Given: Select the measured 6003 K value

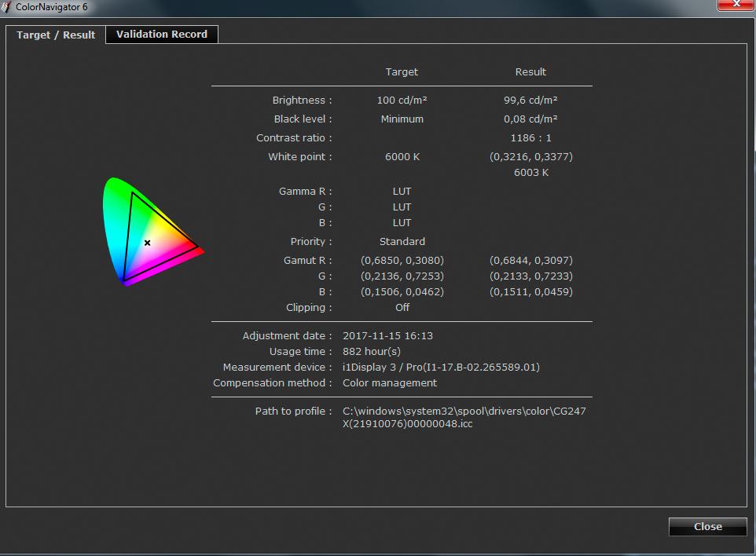Looking at the screenshot, I should 530,173.
